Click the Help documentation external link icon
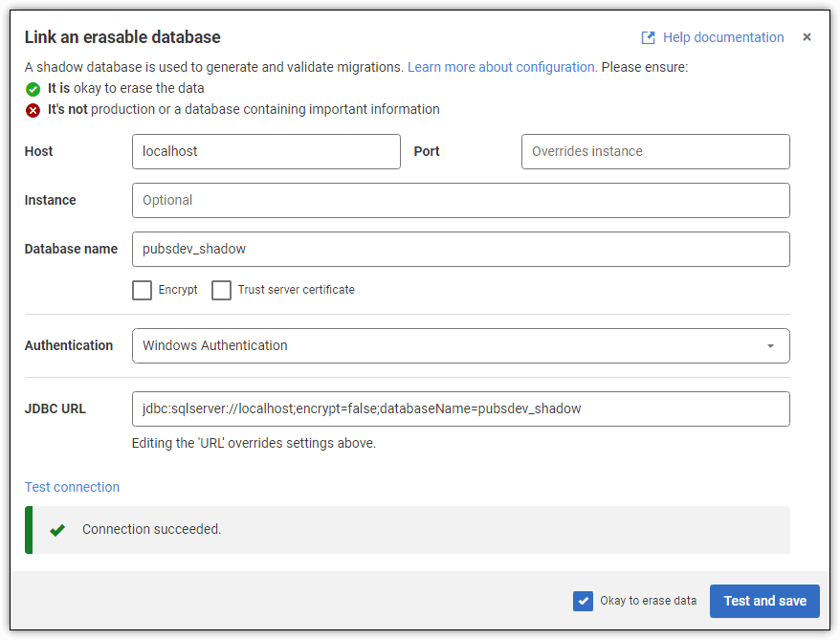Image resolution: width=840 pixels, height=640 pixels. [648, 36]
